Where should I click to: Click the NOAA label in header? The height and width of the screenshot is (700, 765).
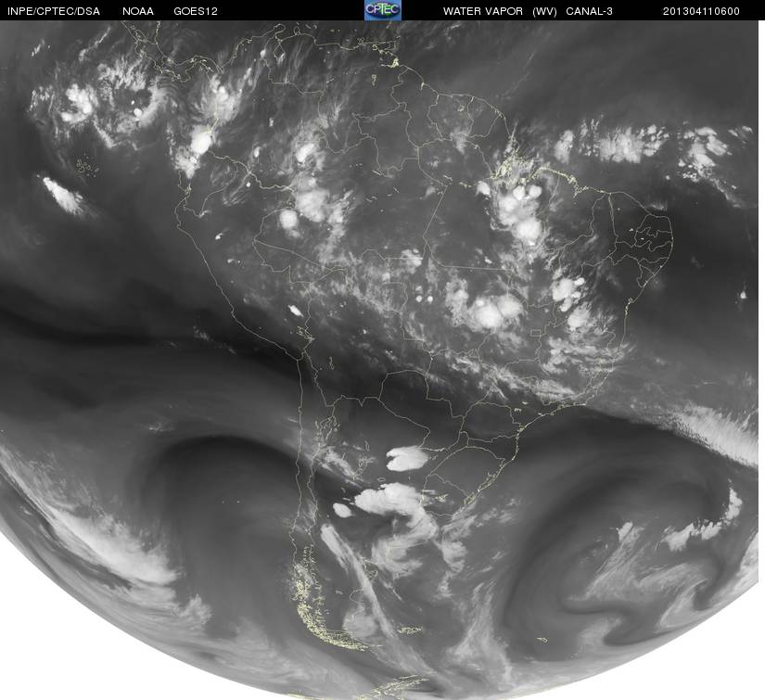point(138,11)
